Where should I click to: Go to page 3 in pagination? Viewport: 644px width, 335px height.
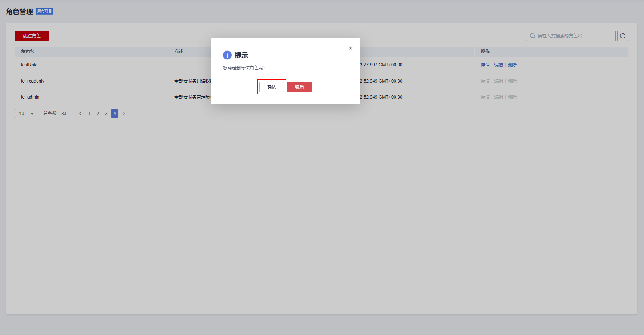pyautogui.click(x=106, y=114)
